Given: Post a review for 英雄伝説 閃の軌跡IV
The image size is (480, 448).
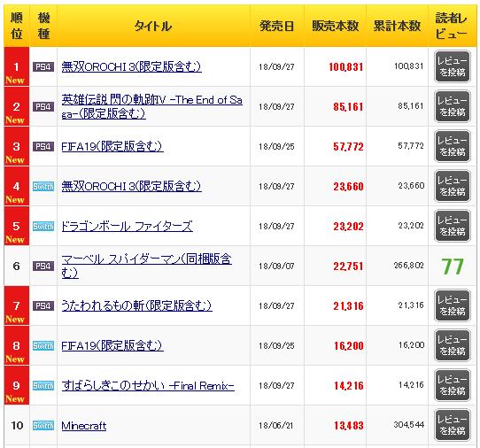Looking at the screenshot, I should 453,106.
